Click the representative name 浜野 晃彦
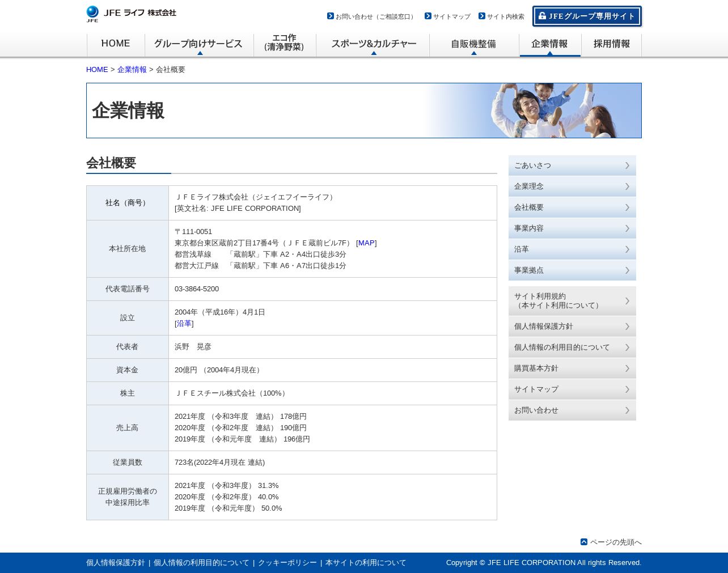Viewport: 728px width, 573px height. point(193,347)
